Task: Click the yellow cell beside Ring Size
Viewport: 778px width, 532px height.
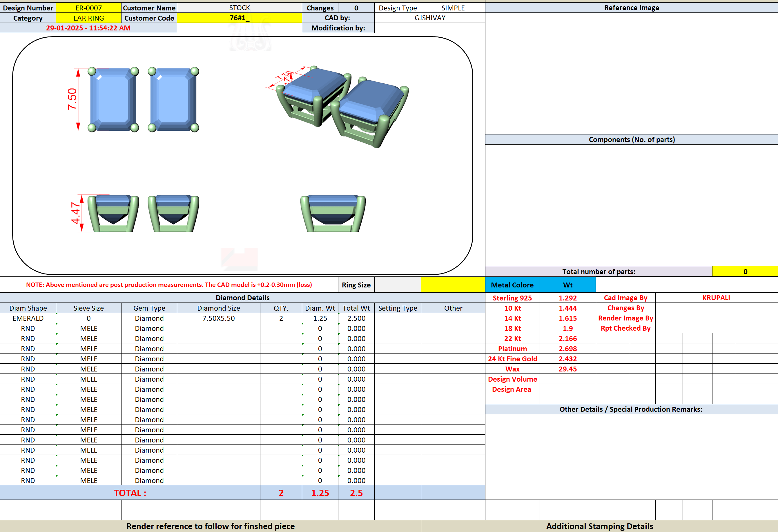Action: coord(453,285)
